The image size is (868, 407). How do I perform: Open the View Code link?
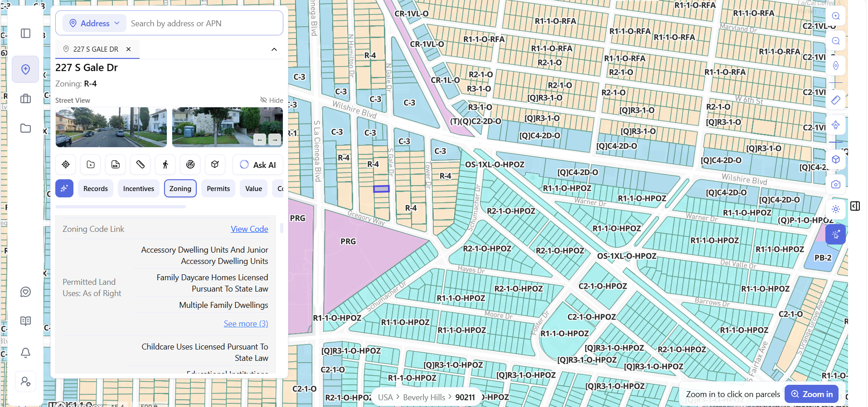[x=249, y=229]
